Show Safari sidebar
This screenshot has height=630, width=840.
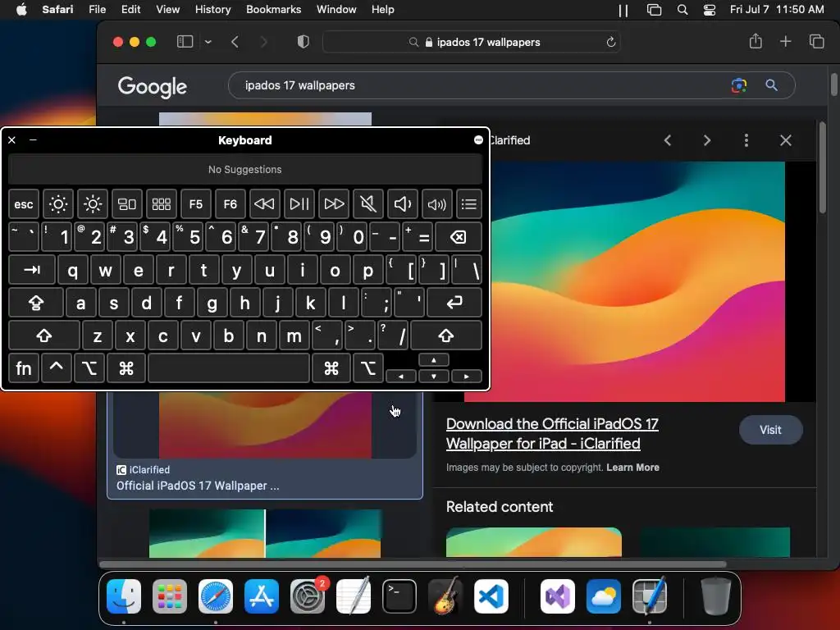click(x=185, y=42)
